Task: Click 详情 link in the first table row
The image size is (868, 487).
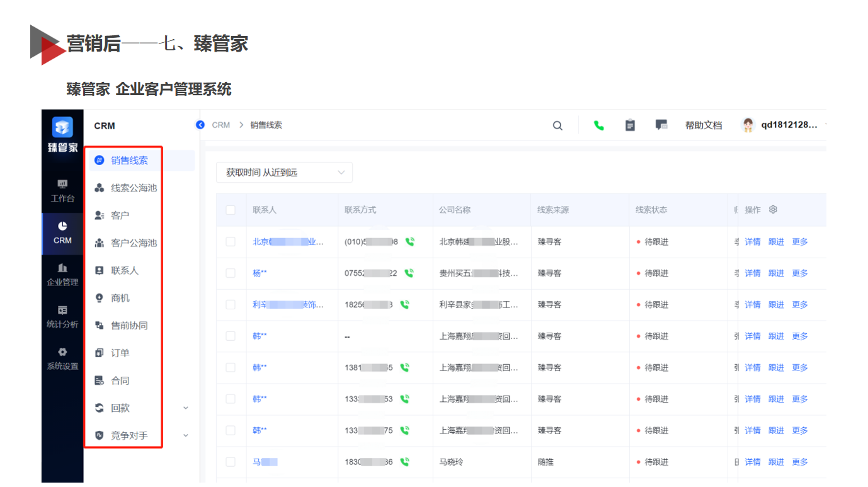Action: click(753, 242)
